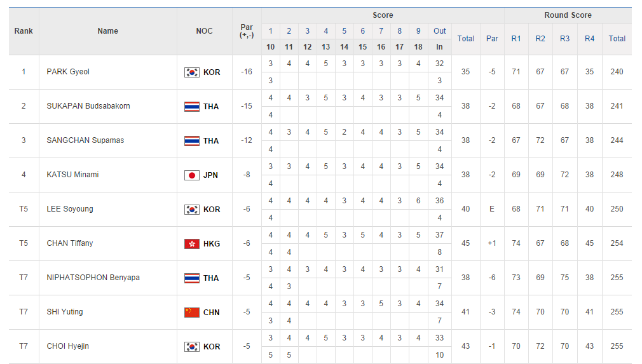
Task: Click the Korean flag in CHOI Hyejin's row
Action: 191,347
